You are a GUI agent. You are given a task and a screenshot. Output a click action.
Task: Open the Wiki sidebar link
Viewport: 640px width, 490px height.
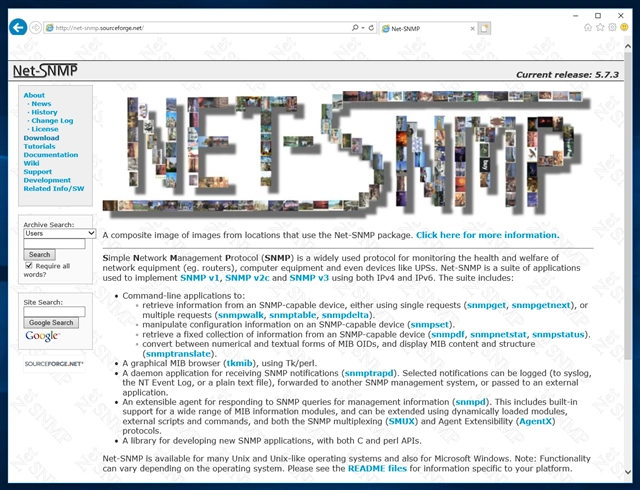pyautogui.click(x=31, y=163)
